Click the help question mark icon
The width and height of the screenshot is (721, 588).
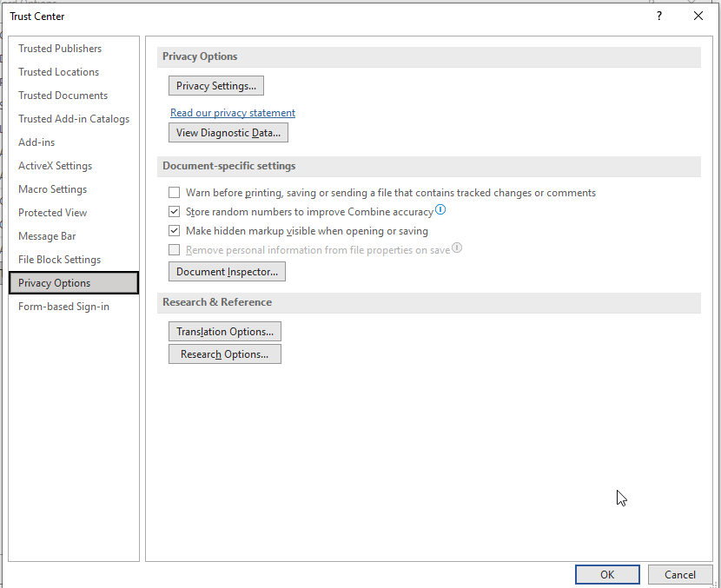659,17
